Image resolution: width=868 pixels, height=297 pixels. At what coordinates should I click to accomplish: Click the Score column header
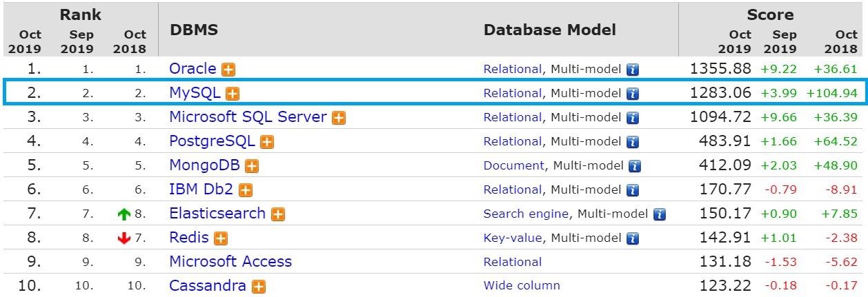pyautogui.click(x=770, y=14)
